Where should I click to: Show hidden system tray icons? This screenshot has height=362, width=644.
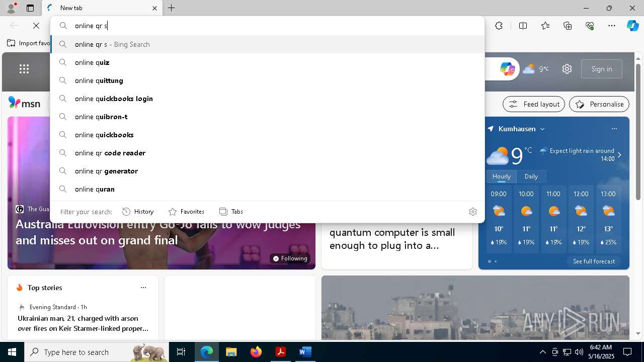point(542,352)
